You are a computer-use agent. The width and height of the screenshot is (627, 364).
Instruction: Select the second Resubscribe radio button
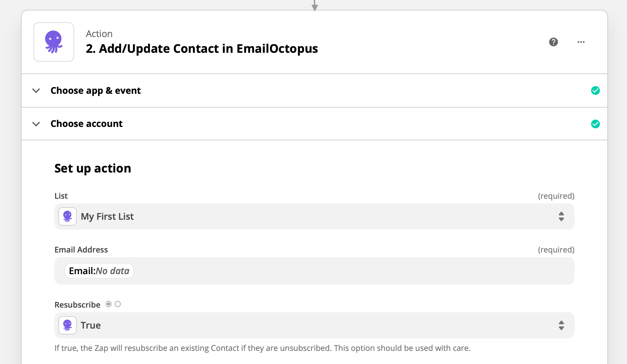(118, 304)
